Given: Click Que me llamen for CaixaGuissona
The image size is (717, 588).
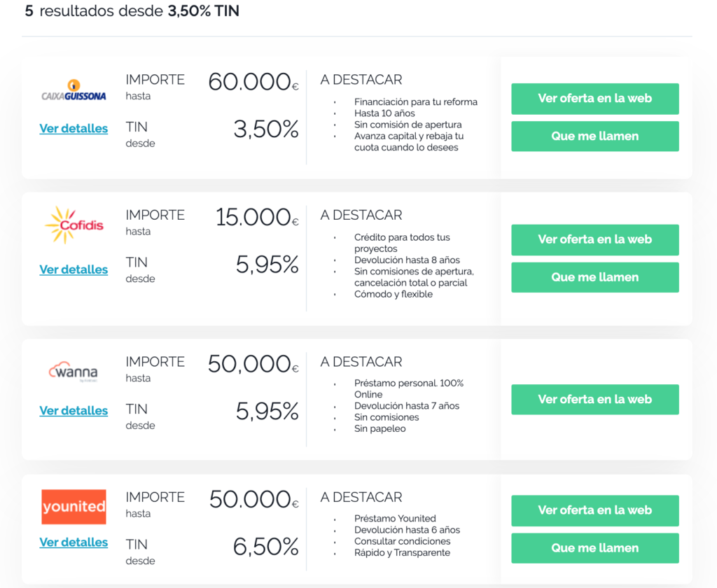Looking at the screenshot, I should tap(595, 136).
